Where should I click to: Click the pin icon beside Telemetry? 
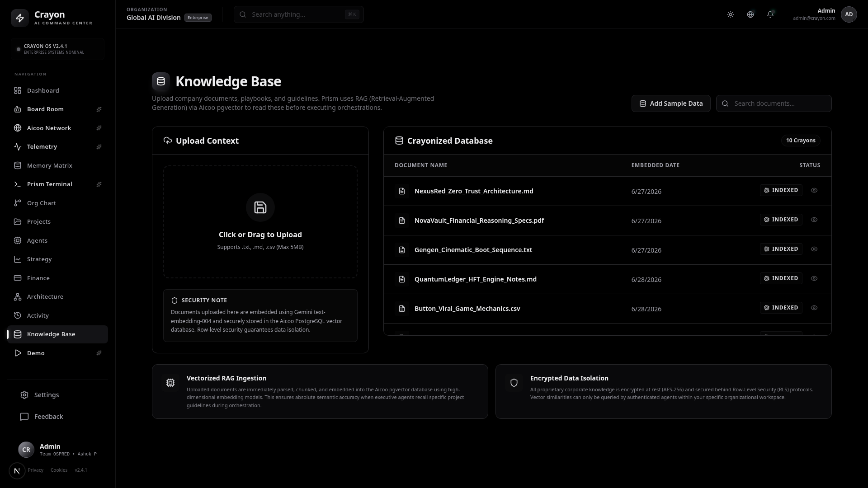tap(99, 147)
